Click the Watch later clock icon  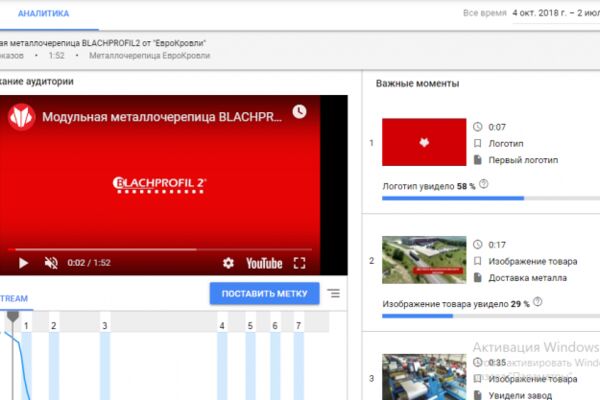[300, 111]
